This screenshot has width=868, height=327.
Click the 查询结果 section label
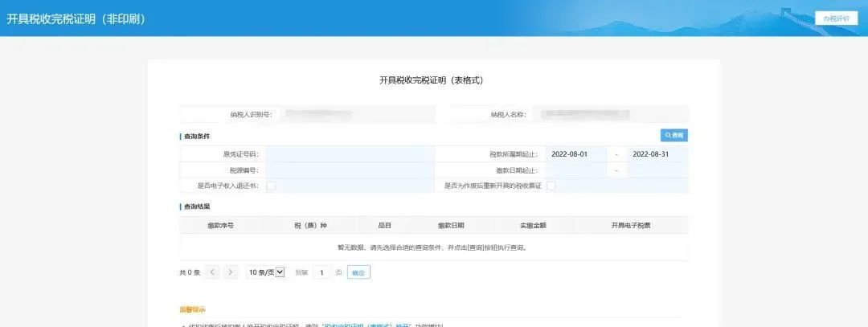[197, 206]
